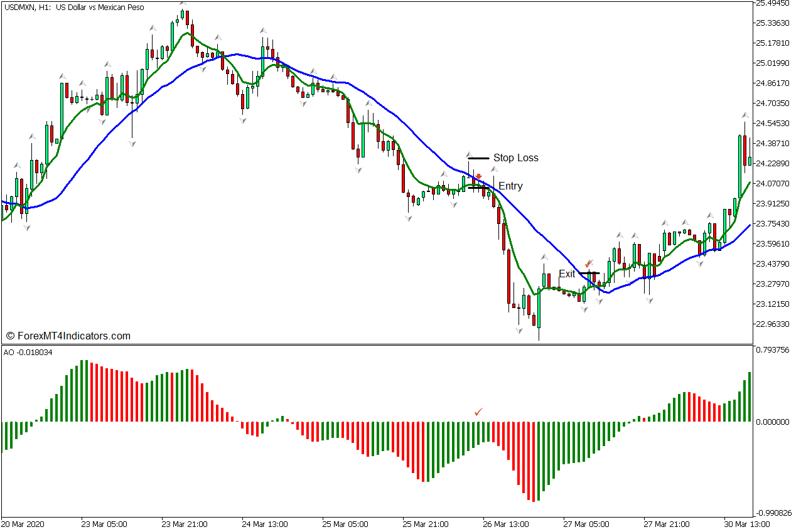Click the 0.000000 level on AO scale
801x532 pixels.
click(x=773, y=422)
